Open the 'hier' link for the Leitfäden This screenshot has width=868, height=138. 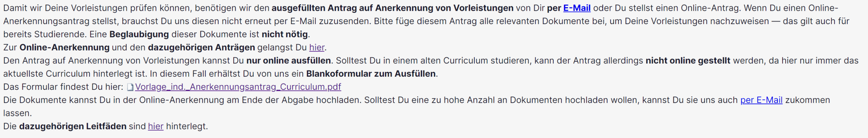pyautogui.click(x=156, y=126)
